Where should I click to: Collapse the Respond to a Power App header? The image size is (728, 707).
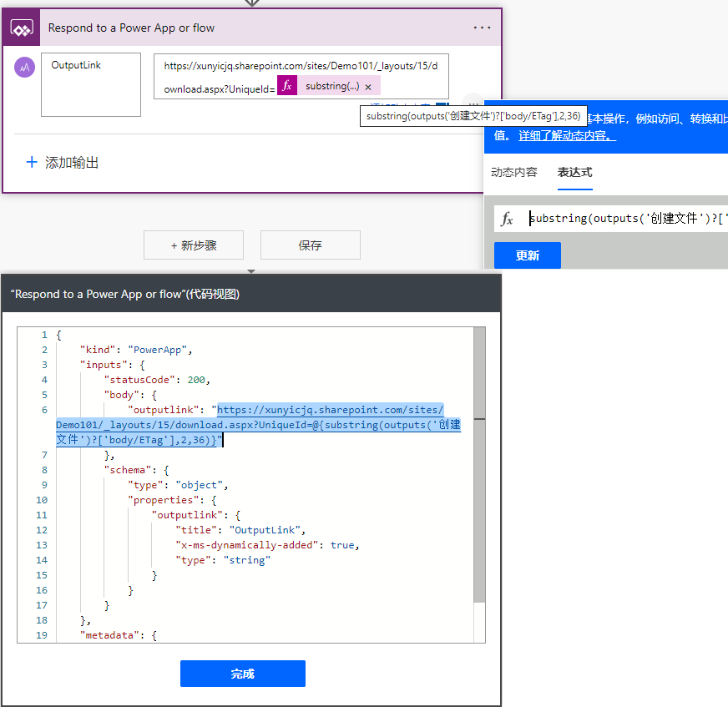click(x=250, y=28)
